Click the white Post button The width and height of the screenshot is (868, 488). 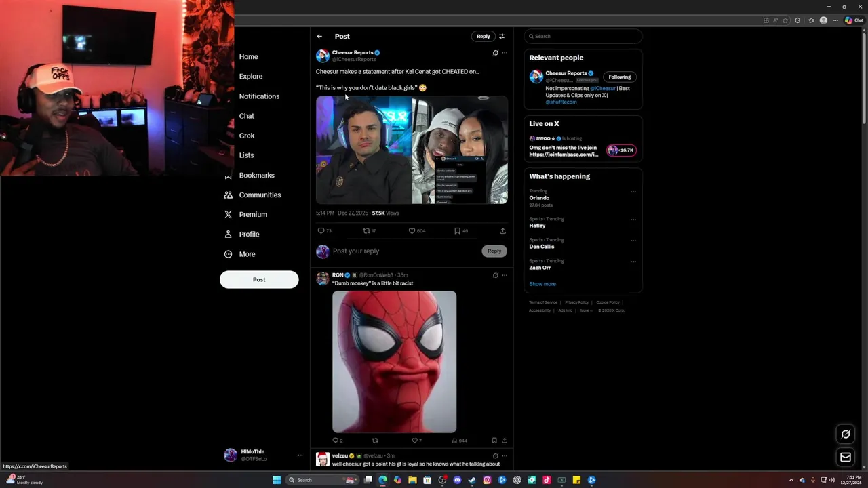coord(259,279)
